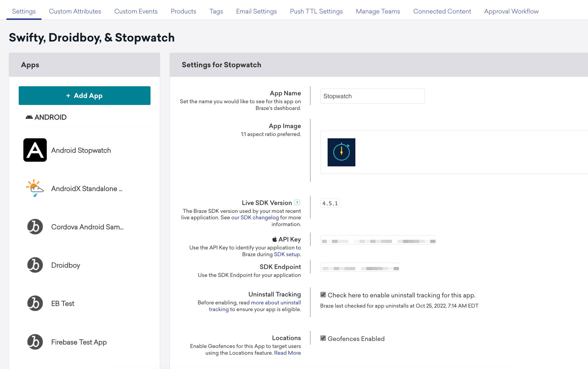Viewport: 588px width, 369px height.
Task: Open the Email Settings tab
Action: [x=257, y=11]
